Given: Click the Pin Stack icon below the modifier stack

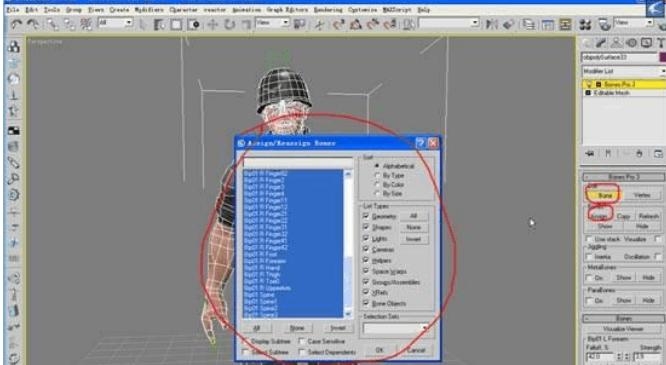Looking at the screenshot, I should click(590, 153).
